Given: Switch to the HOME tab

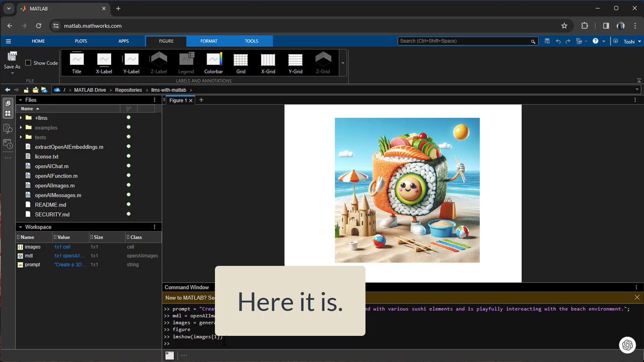Looking at the screenshot, I should point(38,41).
